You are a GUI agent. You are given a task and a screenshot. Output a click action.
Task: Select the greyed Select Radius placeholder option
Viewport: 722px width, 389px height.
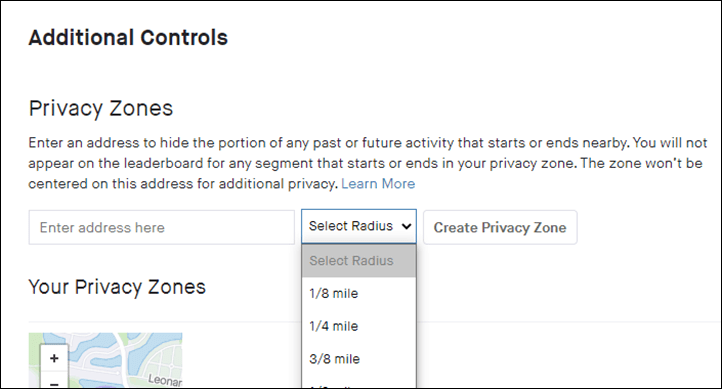[359, 261]
